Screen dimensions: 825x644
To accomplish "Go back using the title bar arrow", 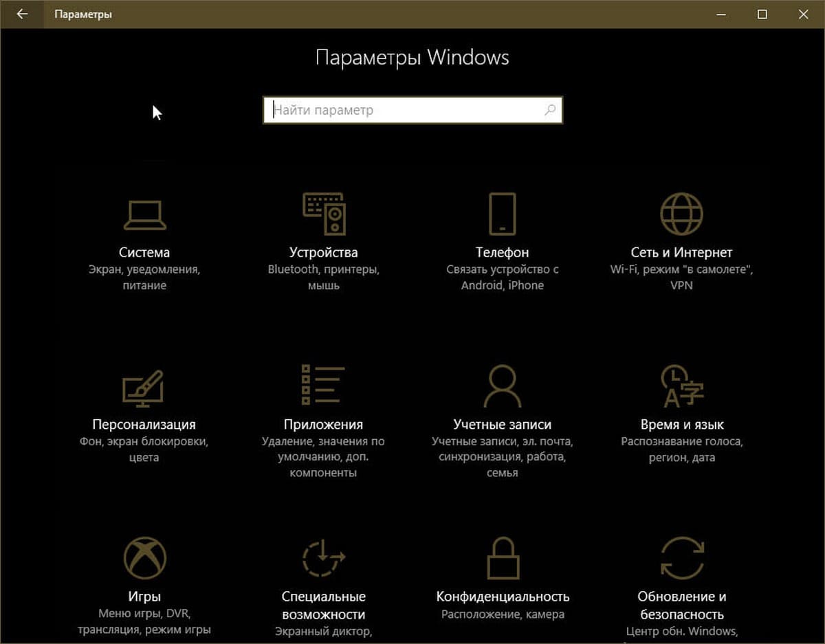I will click(x=22, y=14).
